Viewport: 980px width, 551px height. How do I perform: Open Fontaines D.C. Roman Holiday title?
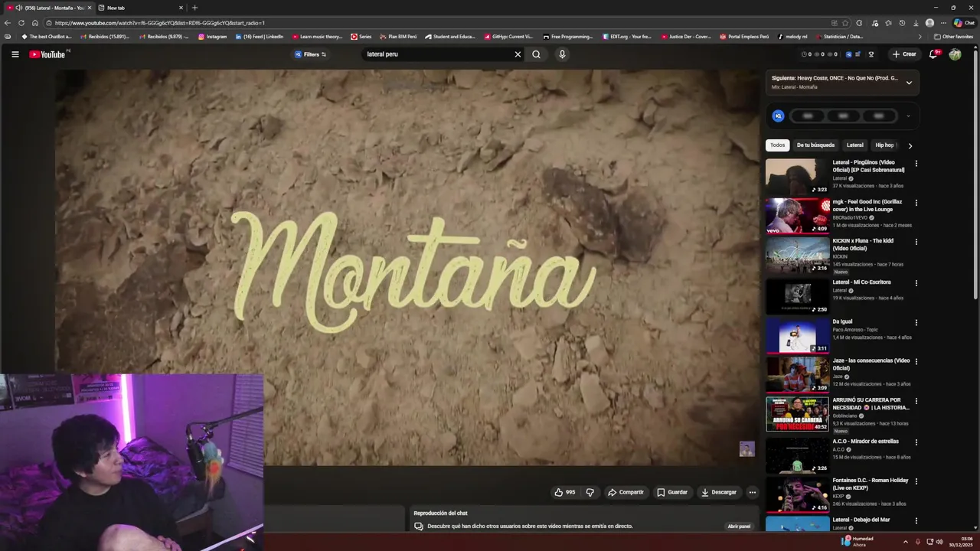pos(871,484)
